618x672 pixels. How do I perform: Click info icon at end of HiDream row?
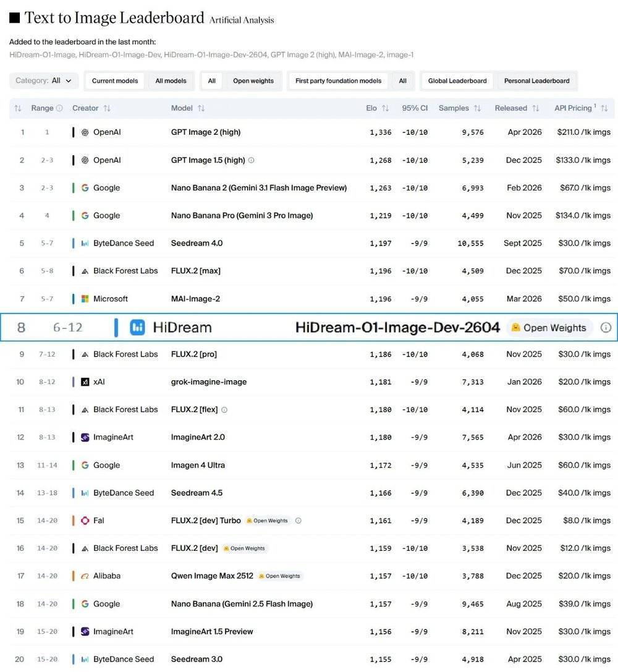(606, 328)
